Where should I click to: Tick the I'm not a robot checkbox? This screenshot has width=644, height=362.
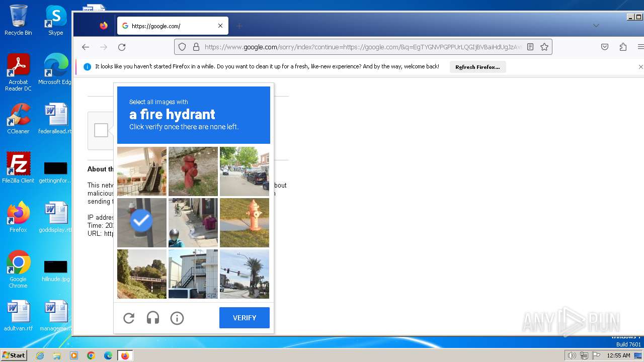(x=101, y=130)
